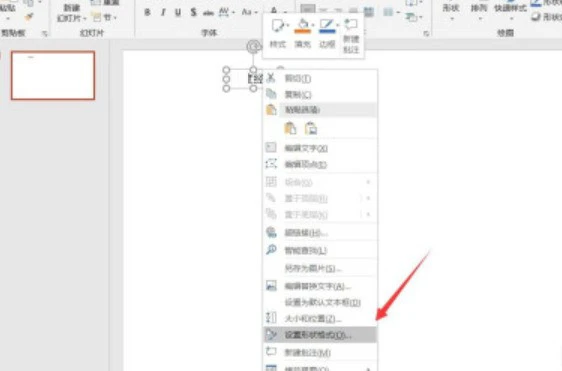Click 边框 (Outline) blue pen in mini toolbar

click(x=327, y=33)
